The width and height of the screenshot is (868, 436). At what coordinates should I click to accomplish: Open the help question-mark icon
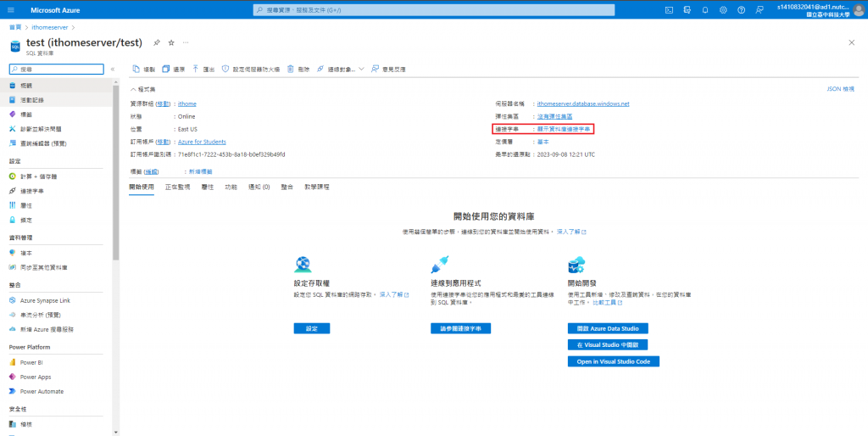pos(741,10)
